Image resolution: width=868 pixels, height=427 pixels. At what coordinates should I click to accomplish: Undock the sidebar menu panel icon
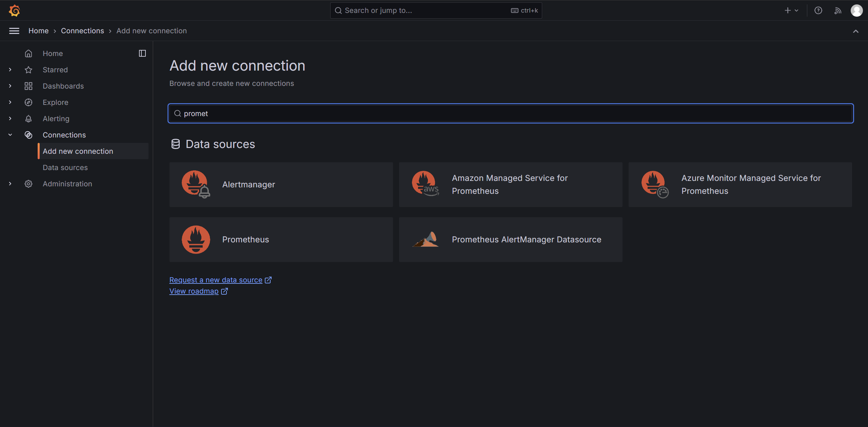(142, 53)
